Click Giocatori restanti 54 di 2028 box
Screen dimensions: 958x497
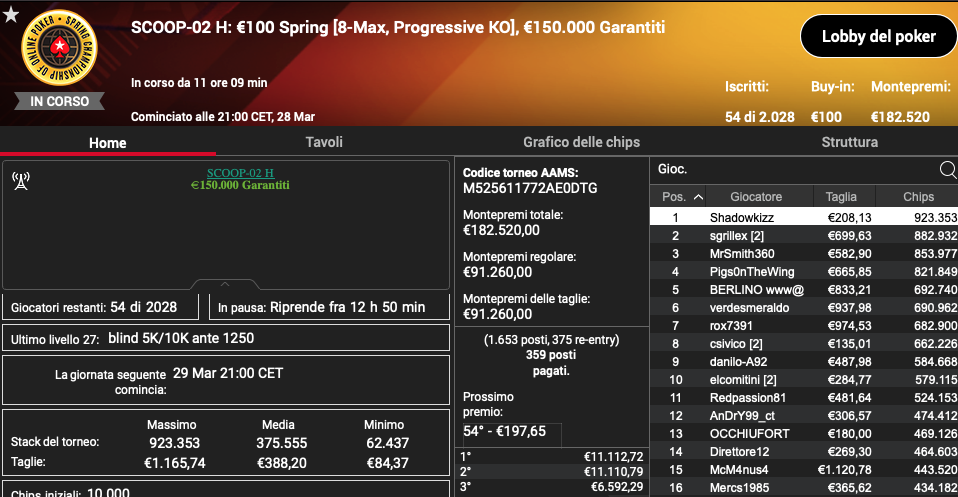coord(101,307)
